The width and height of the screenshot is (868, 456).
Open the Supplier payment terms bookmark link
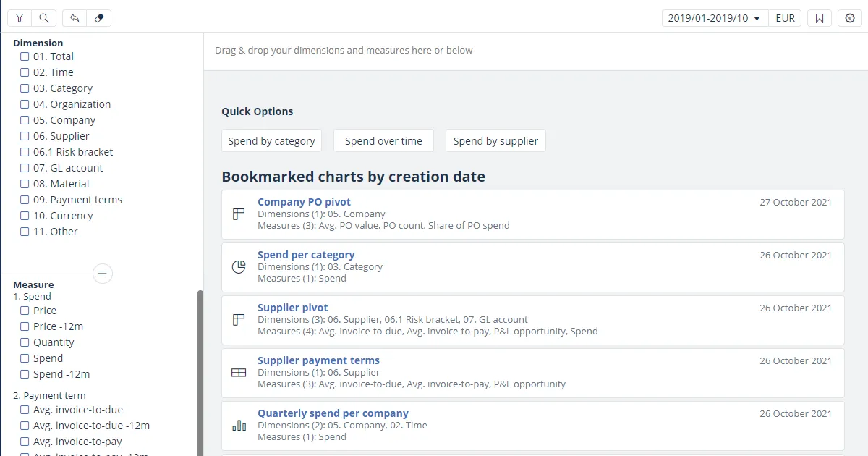[318, 360]
